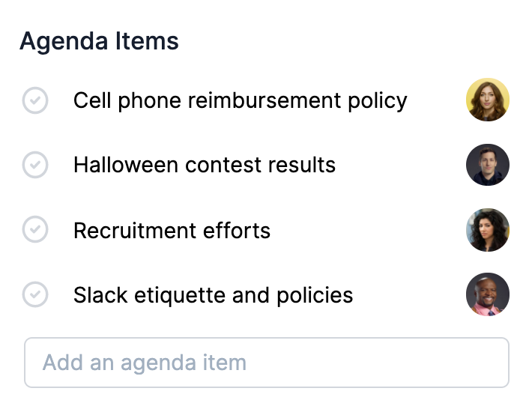532x418 pixels.
Task: Complete the Slack etiquette and policies item
Action: point(35,294)
